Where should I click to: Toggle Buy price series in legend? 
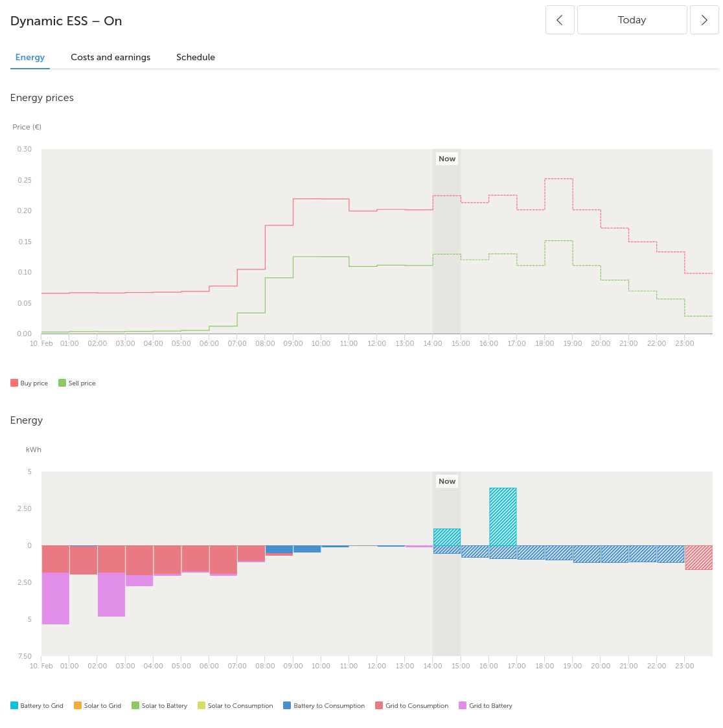click(29, 383)
